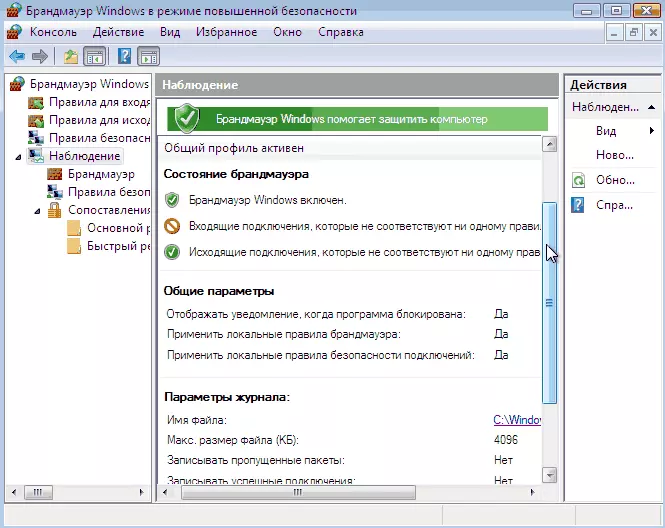Toggle the console tree pane toolbar button
Screen dimensions: 665x528
(x=94, y=56)
